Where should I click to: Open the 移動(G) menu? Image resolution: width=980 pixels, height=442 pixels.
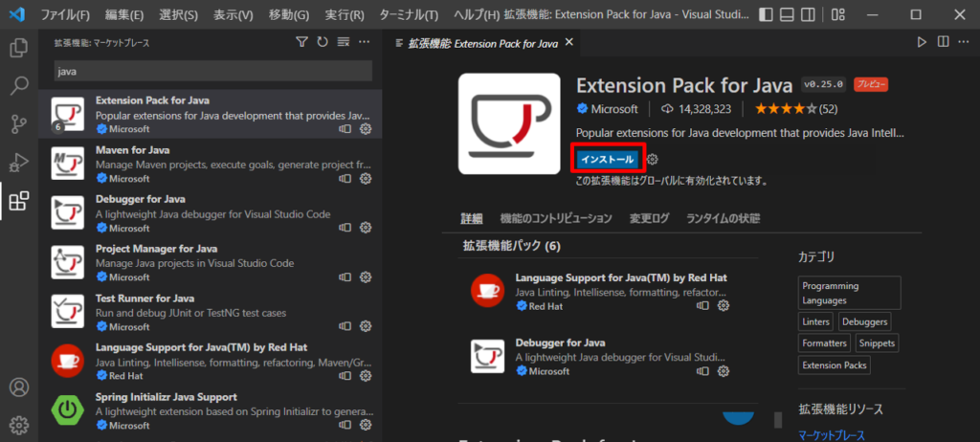289,14
